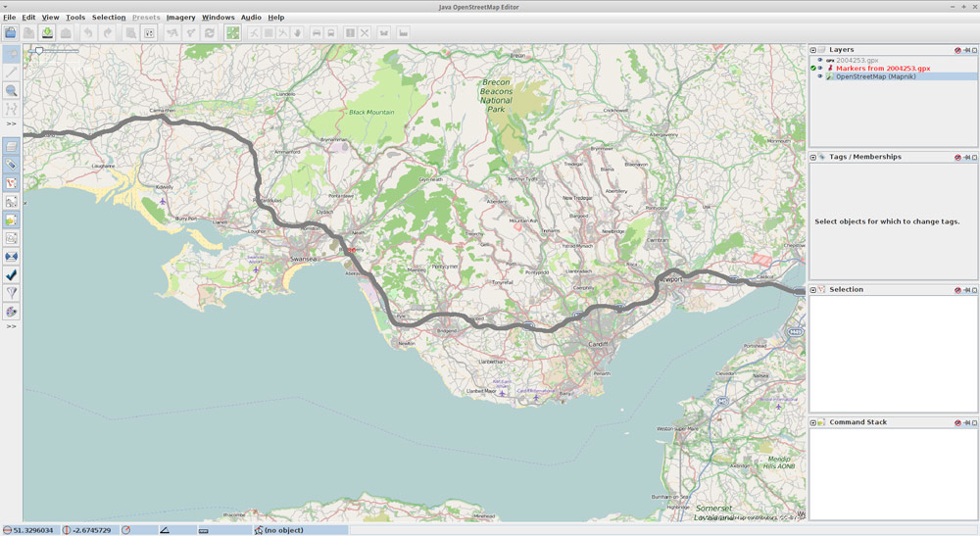The width and height of the screenshot is (980, 536).
Task: Click the Open file toolbar icon
Action: point(11,32)
